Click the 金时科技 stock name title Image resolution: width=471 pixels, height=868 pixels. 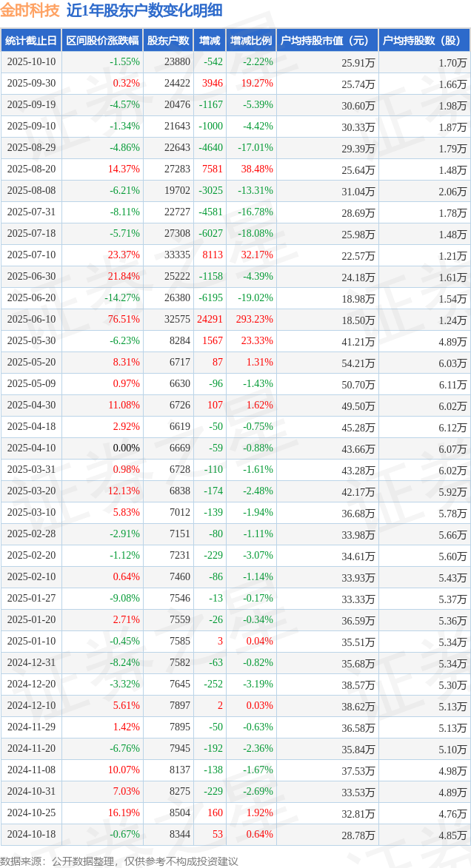coord(30,10)
